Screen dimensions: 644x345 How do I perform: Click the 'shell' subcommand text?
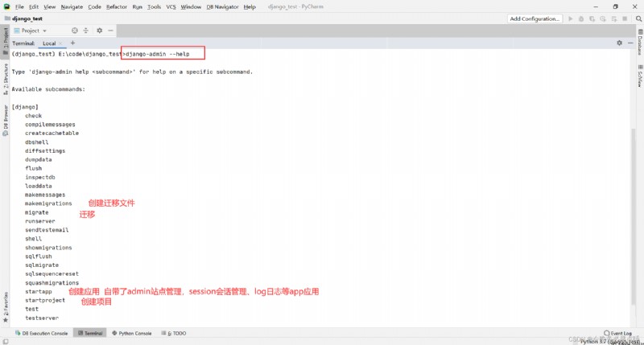tap(33, 239)
